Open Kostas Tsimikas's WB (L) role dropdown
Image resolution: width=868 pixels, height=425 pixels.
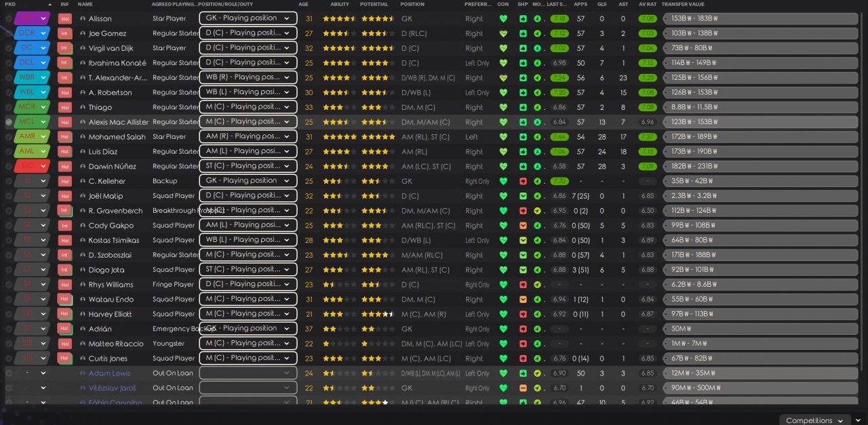(x=248, y=240)
